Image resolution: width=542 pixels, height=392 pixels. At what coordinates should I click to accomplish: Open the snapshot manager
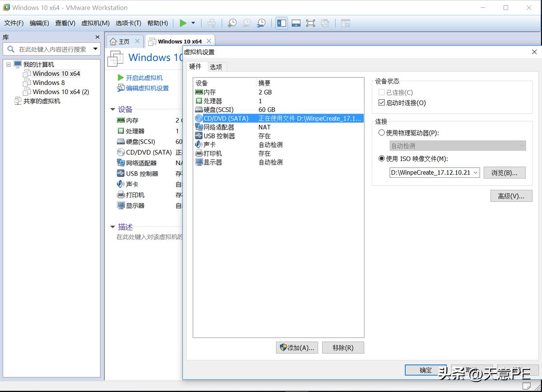pyautogui.click(x=261, y=23)
